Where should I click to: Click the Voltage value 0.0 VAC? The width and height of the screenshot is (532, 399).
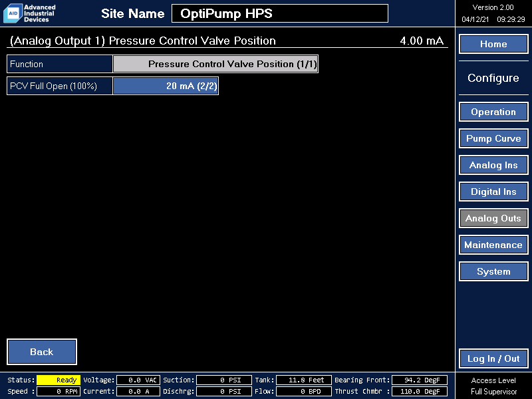(x=138, y=380)
